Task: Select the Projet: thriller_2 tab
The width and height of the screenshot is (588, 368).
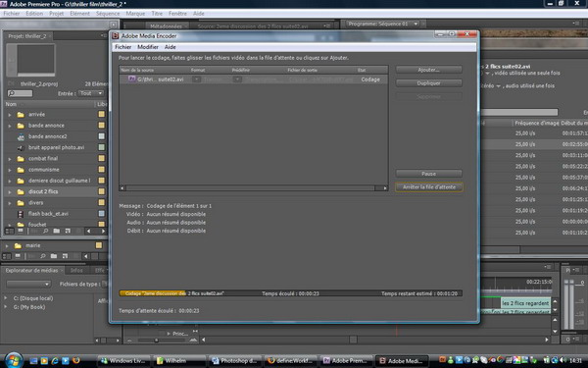Action: pyautogui.click(x=27, y=36)
